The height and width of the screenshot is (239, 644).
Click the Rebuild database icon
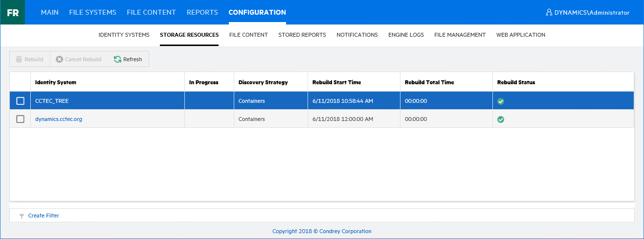pos(19,59)
